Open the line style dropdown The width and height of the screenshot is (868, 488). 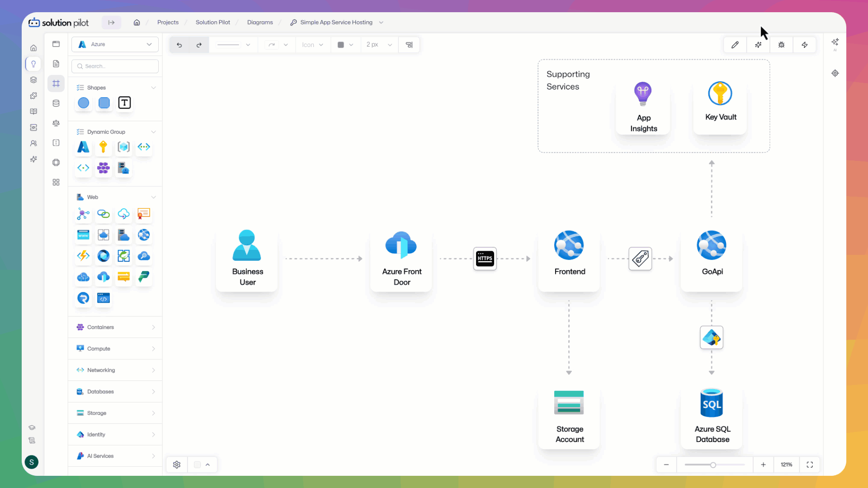(x=233, y=45)
